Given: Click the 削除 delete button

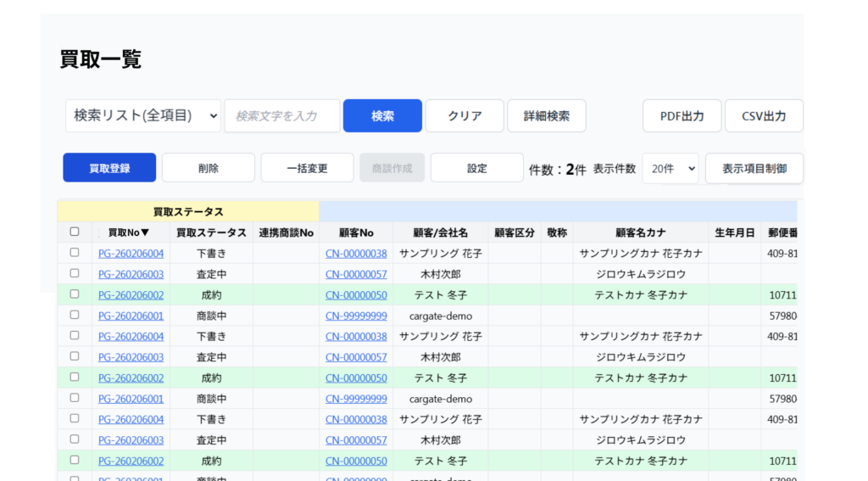Looking at the screenshot, I should (x=208, y=168).
